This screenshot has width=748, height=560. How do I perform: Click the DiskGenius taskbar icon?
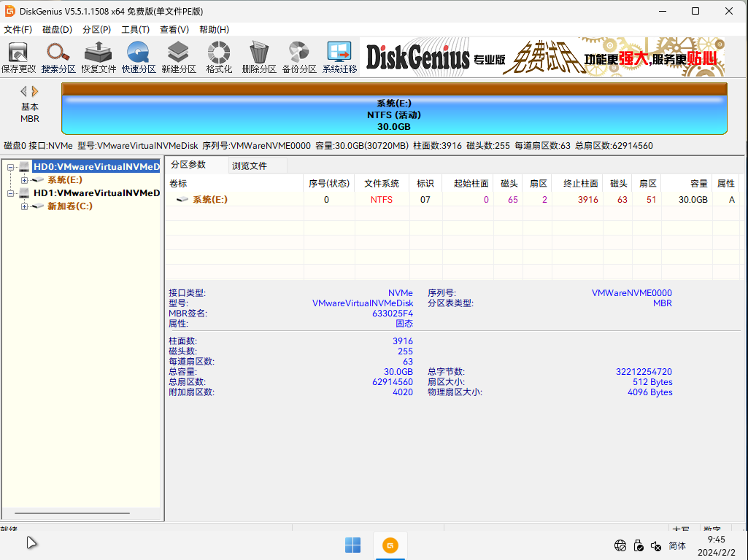(x=390, y=545)
